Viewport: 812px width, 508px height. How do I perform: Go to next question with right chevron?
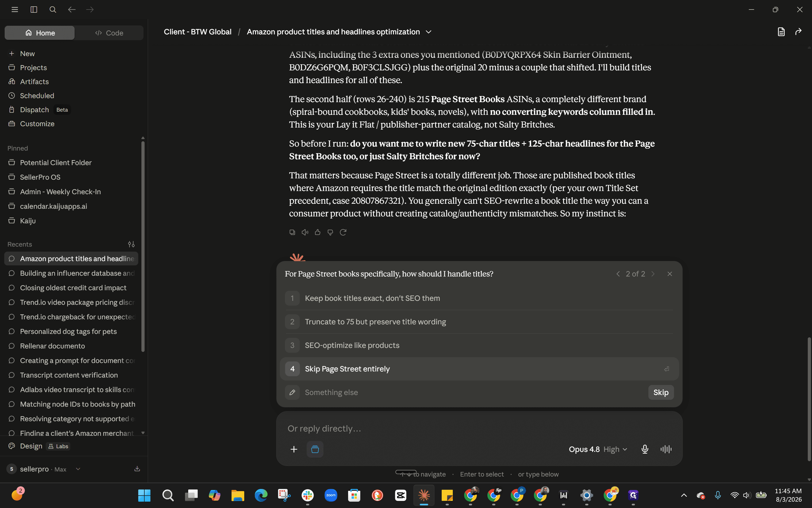tap(653, 274)
